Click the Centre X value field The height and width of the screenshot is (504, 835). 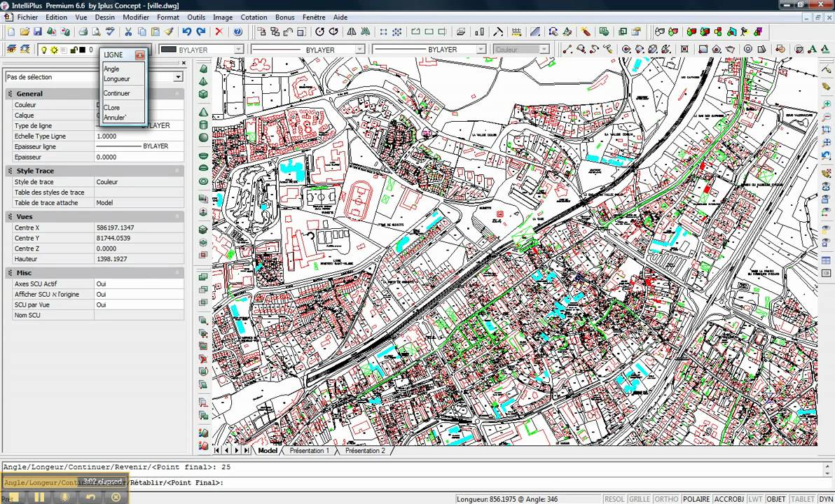[x=139, y=227]
